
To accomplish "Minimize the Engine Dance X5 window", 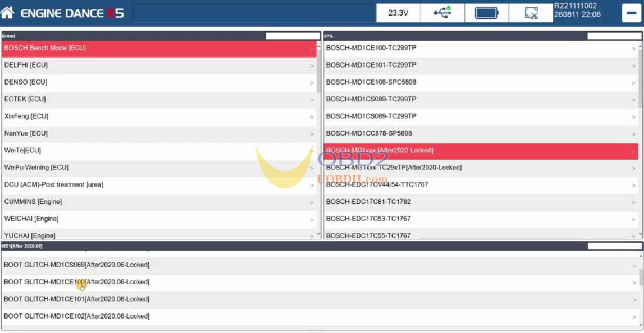I will pos(631,13).
